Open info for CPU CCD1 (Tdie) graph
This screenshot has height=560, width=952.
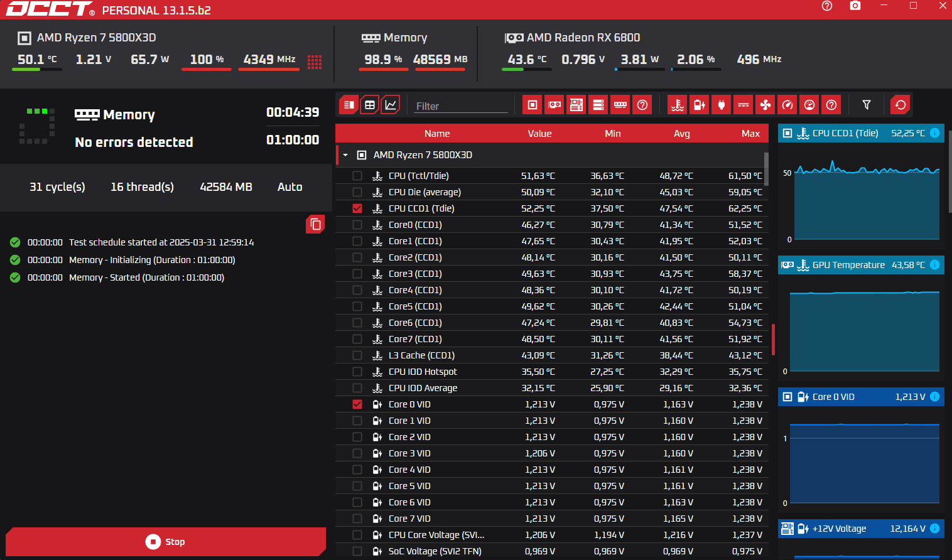934,133
